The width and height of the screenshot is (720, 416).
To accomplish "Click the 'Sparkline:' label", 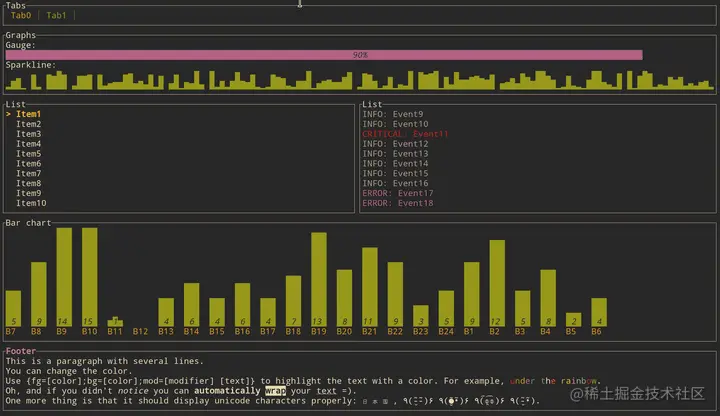I will pyautogui.click(x=31, y=65).
